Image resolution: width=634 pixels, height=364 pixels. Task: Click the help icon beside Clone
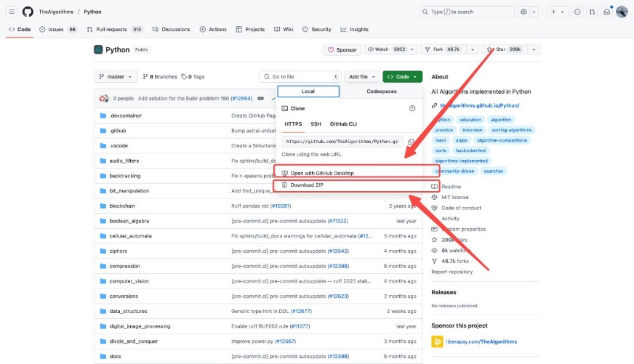(412, 108)
